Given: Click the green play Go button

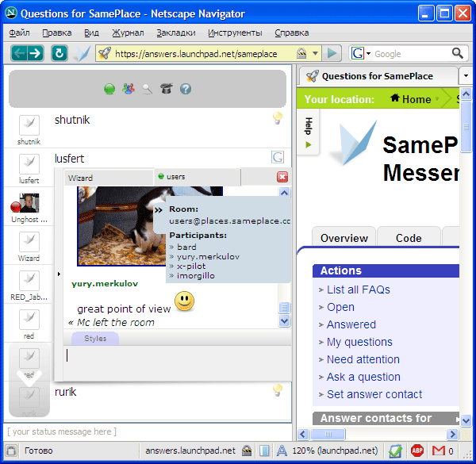Looking at the screenshot, I should coord(332,53).
